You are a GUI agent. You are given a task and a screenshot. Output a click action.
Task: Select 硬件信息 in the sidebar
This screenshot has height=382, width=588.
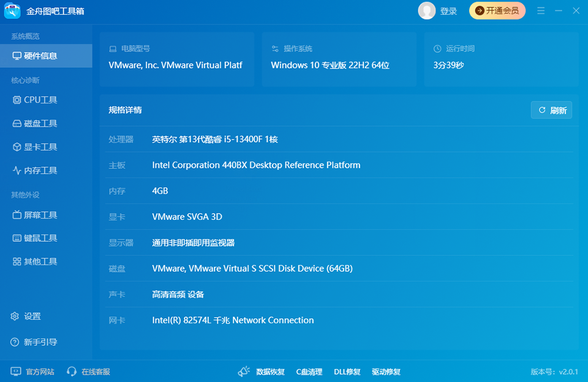pyautogui.click(x=46, y=56)
